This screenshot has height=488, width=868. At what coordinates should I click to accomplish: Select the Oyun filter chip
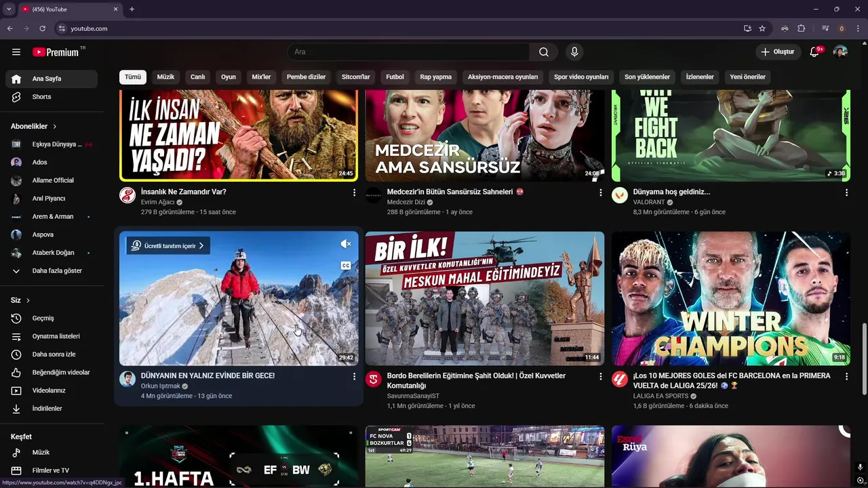click(x=229, y=77)
